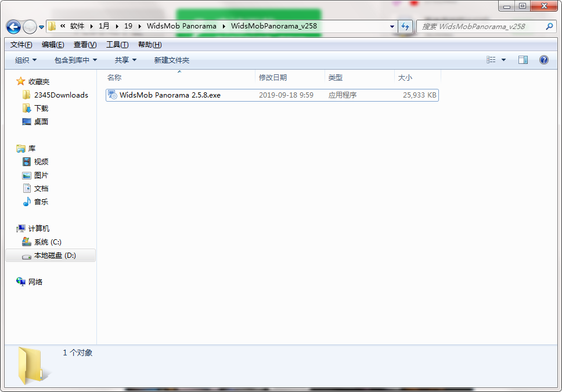The height and width of the screenshot is (392, 562).
Task: Select WidsMob Panorama 2.5.8.exe file
Action: [x=272, y=95]
